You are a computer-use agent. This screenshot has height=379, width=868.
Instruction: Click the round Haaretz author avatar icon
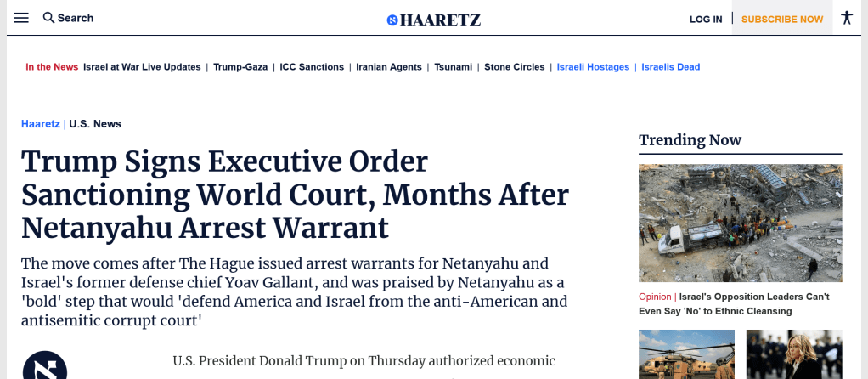(45, 365)
